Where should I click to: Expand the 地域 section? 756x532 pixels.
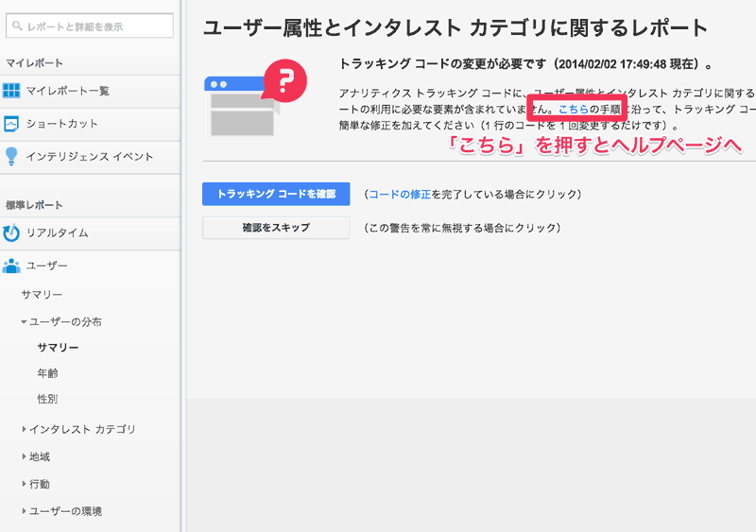click(x=25, y=456)
